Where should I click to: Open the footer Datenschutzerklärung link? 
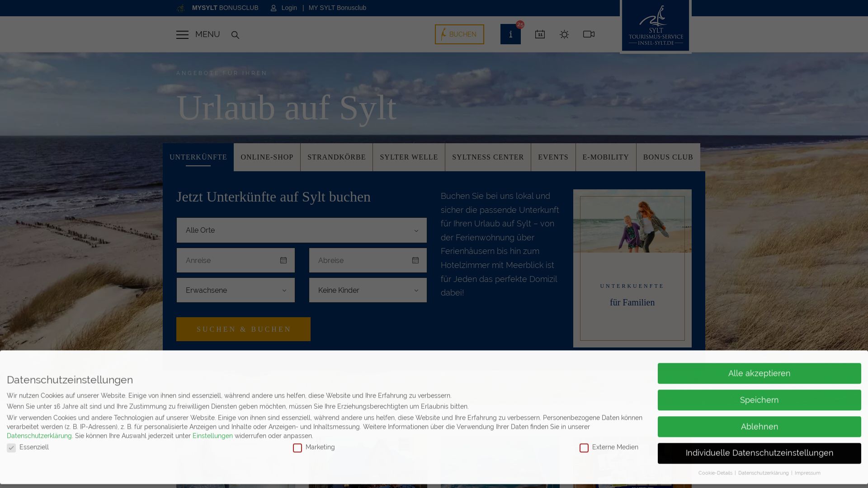764,473
